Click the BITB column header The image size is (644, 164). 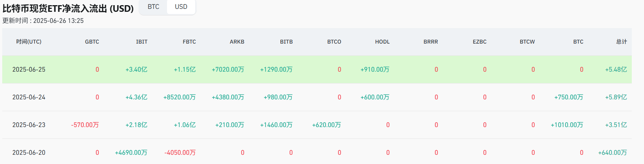[286, 42]
